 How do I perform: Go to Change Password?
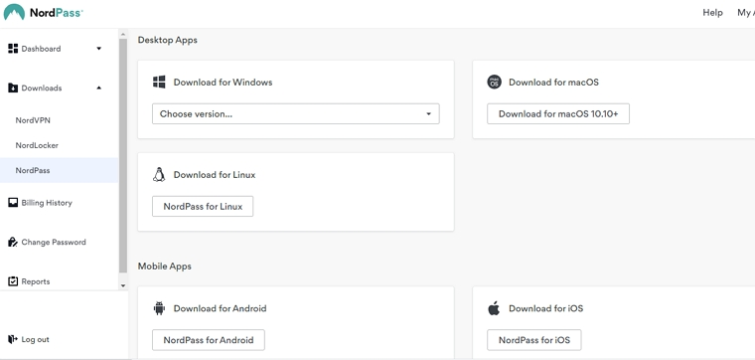(x=53, y=242)
